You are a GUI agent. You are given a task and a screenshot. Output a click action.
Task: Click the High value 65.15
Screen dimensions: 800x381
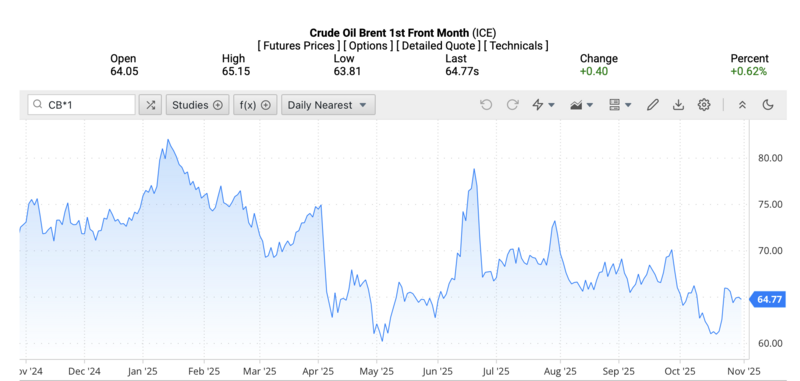[x=236, y=71]
